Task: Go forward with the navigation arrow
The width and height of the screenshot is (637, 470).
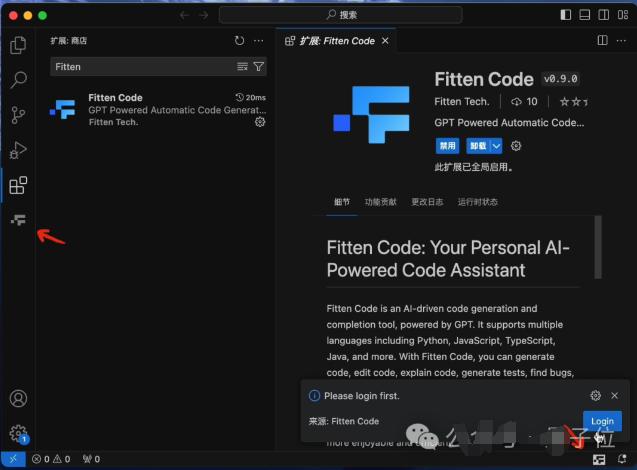Action: point(204,15)
